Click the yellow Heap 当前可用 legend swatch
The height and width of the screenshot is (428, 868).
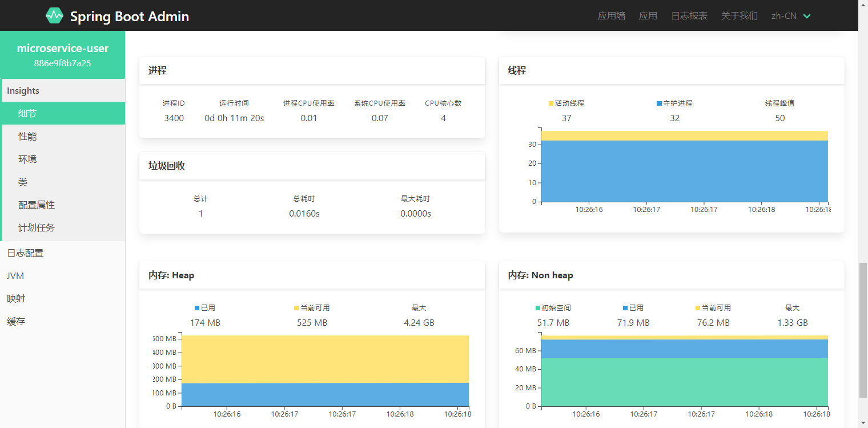point(296,308)
